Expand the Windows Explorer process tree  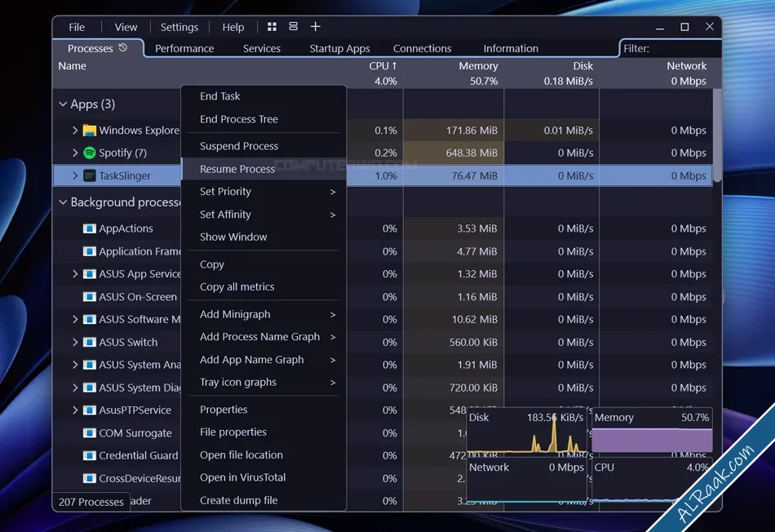[x=75, y=130]
